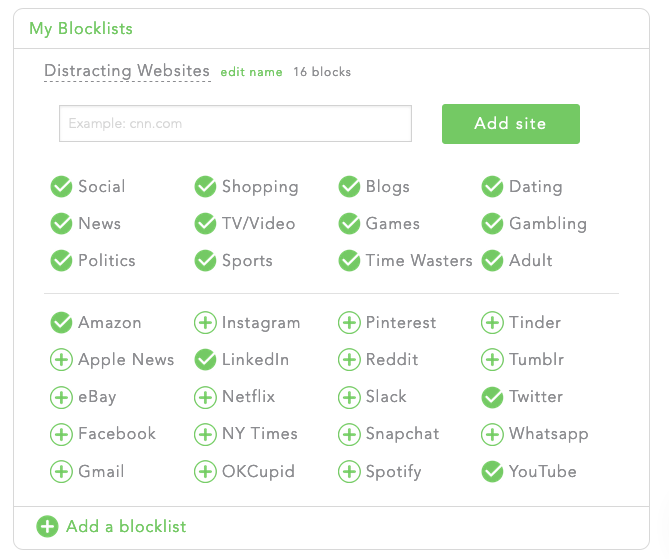
Task: Add Gmail to blocked sites
Action: (61, 472)
